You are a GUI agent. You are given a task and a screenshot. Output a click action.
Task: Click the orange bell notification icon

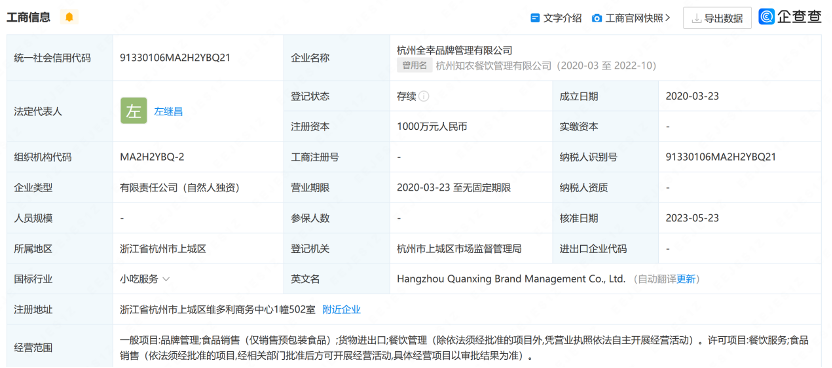click(69, 17)
